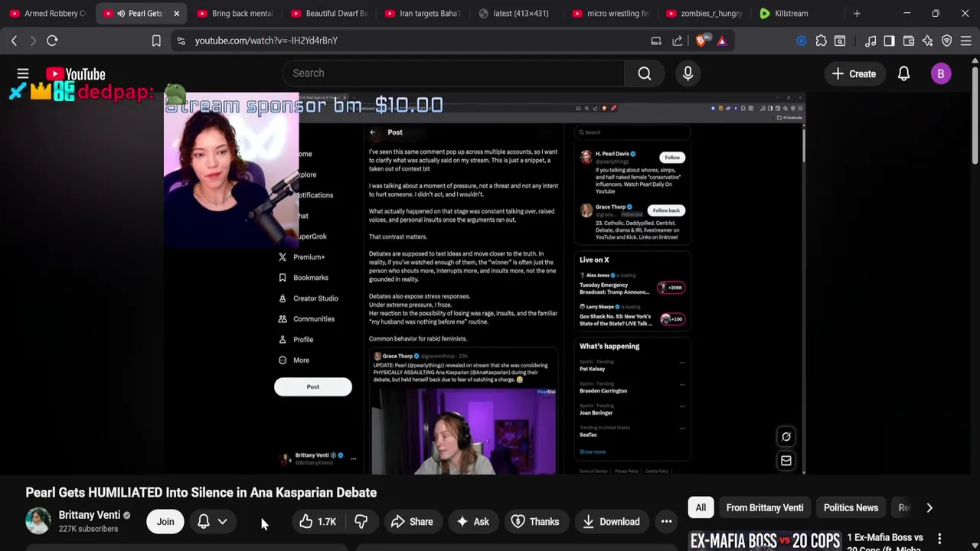980x551 pixels.
Task: Open YouTube notifications bell in header
Action: pyautogui.click(x=903, y=73)
